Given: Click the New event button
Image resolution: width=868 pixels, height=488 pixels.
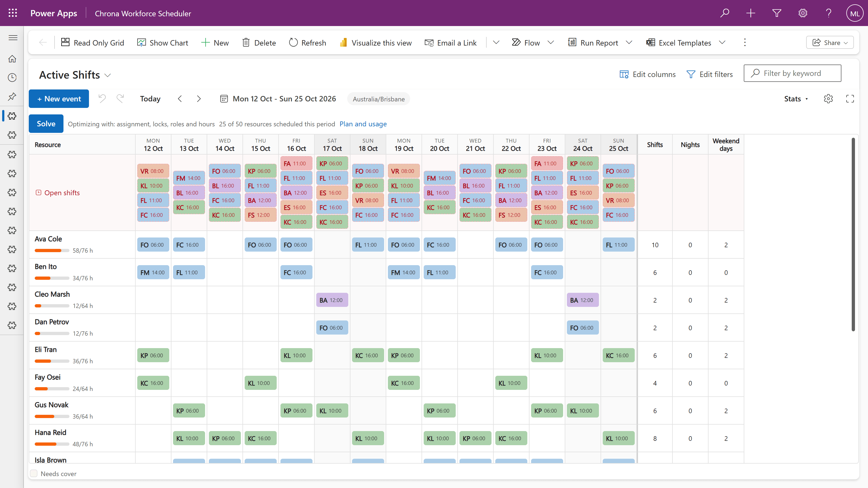Looking at the screenshot, I should (59, 99).
